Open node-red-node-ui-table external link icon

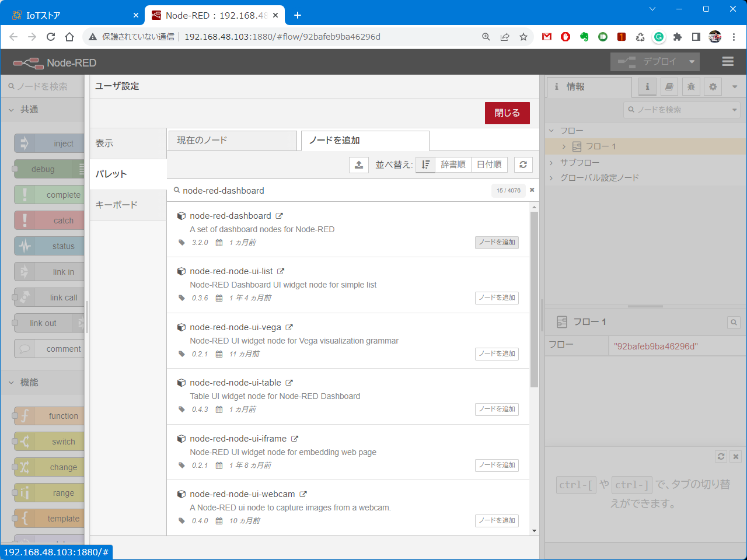(x=289, y=383)
